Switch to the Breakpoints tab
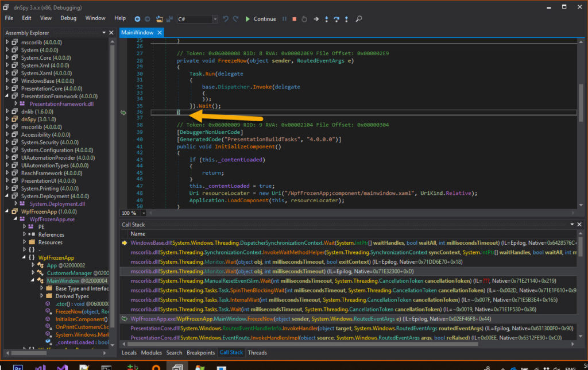 (200, 353)
